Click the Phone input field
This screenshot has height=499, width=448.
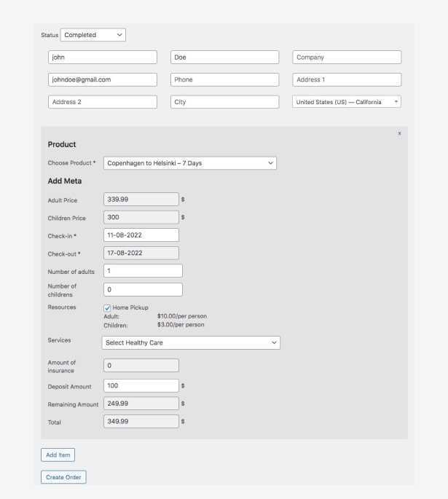224,79
